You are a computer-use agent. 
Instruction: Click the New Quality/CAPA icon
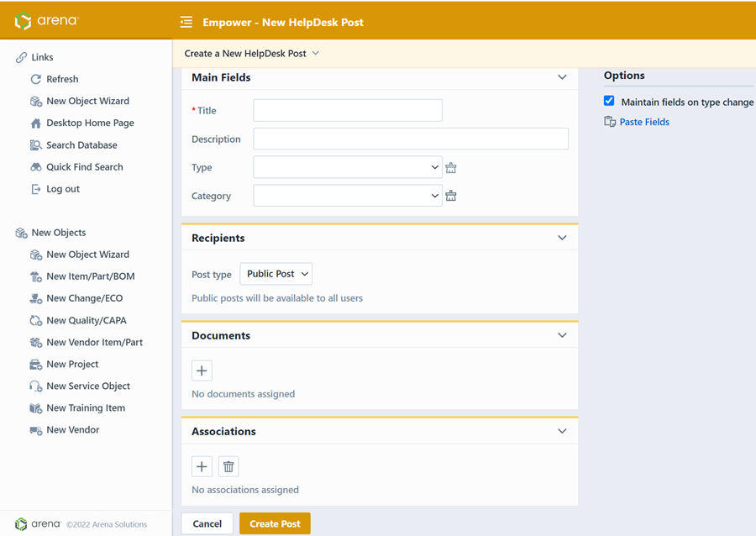click(x=35, y=321)
